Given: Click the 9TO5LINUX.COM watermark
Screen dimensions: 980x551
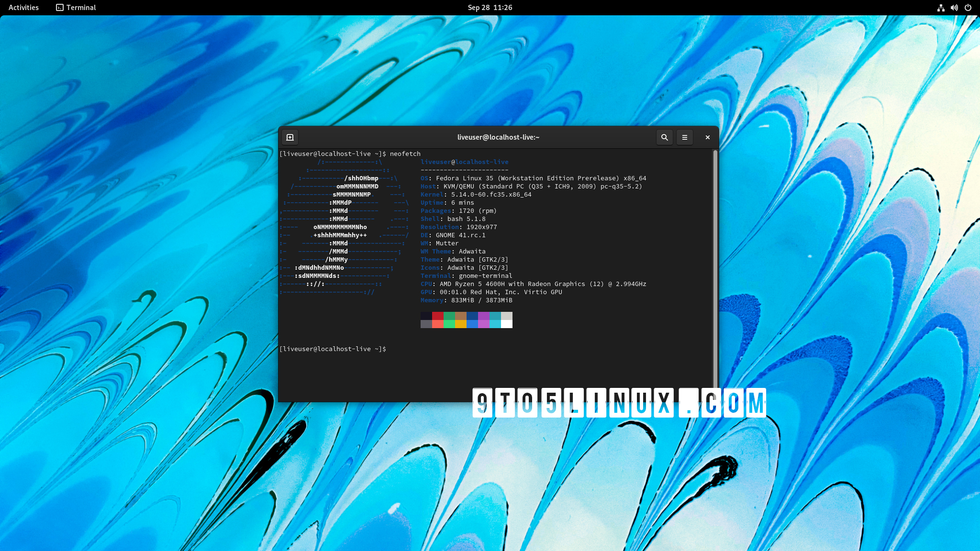Looking at the screenshot, I should pyautogui.click(x=619, y=403).
